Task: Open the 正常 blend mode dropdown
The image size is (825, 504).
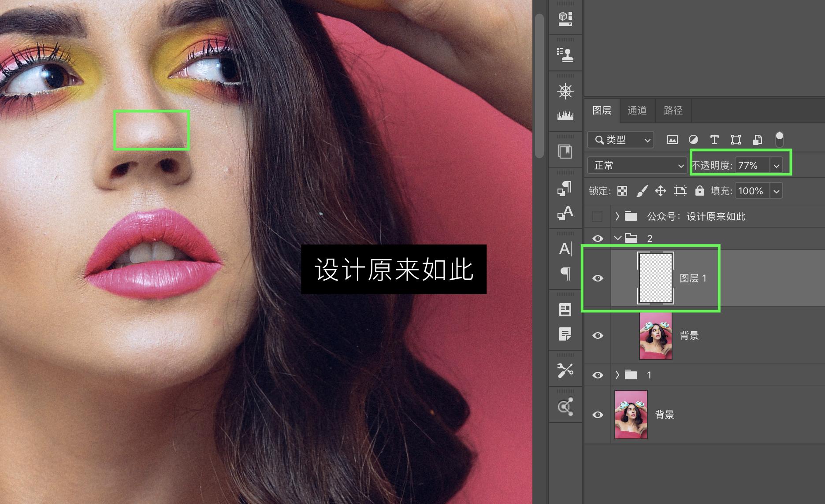Action: [x=637, y=166]
